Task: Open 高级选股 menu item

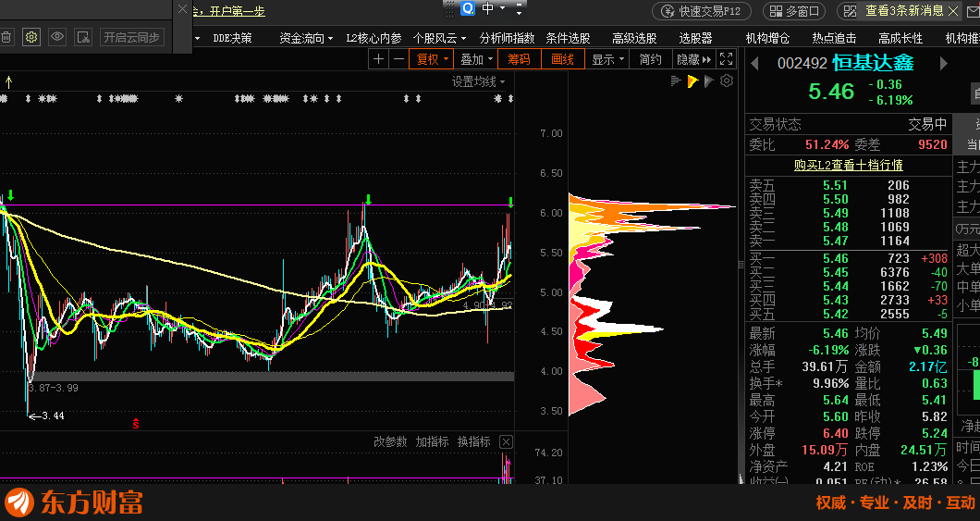Action: pos(634,38)
